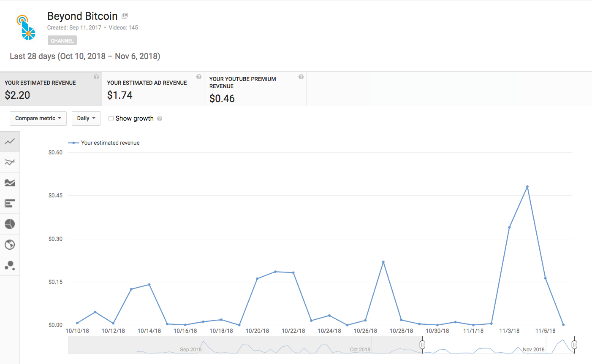Click the 10/14/18 data point
The height and width of the screenshot is (364, 592).
(x=149, y=285)
